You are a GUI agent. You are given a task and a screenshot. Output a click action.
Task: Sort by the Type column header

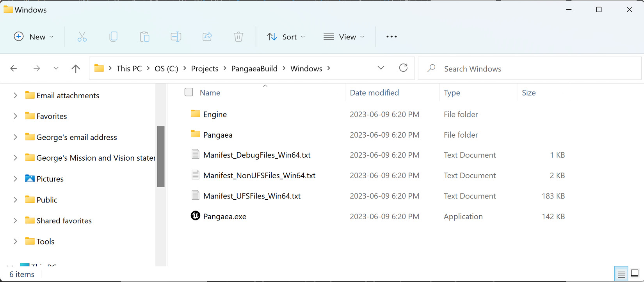pyautogui.click(x=452, y=92)
